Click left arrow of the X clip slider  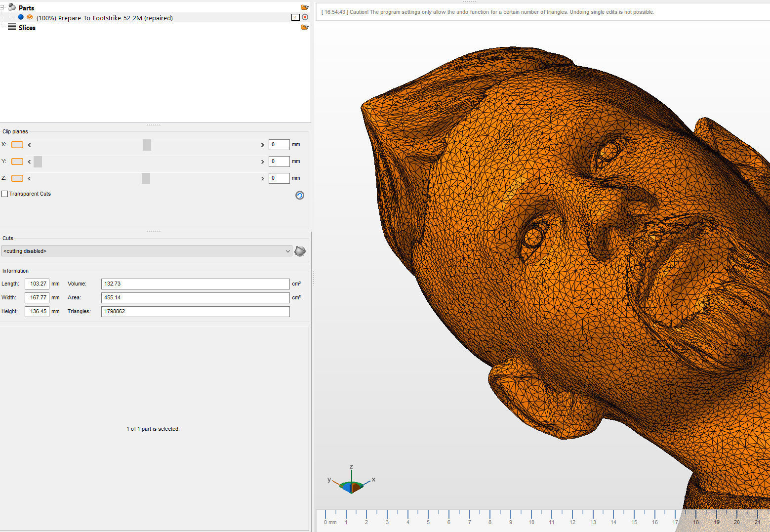[29, 145]
